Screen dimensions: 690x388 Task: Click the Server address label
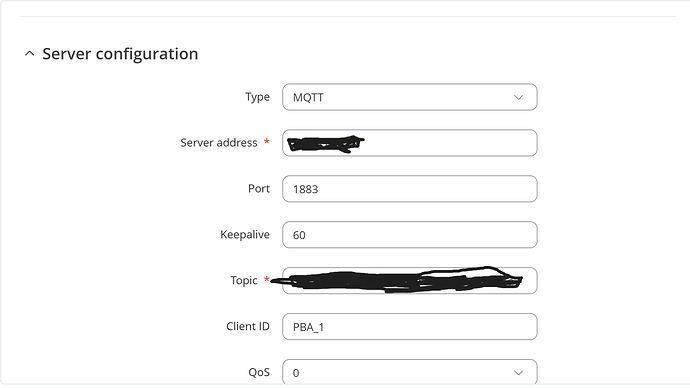pyautogui.click(x=219, y=143)
